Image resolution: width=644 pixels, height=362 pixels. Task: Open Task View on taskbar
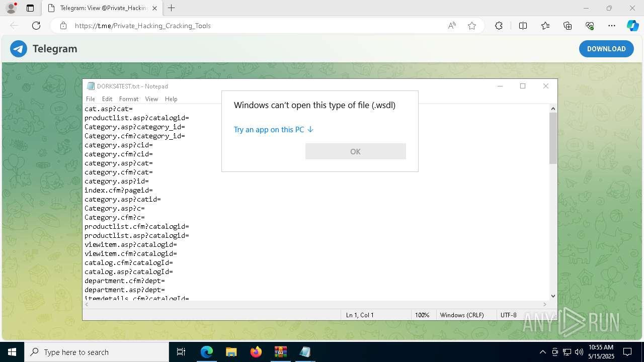(x=181, y=352)
